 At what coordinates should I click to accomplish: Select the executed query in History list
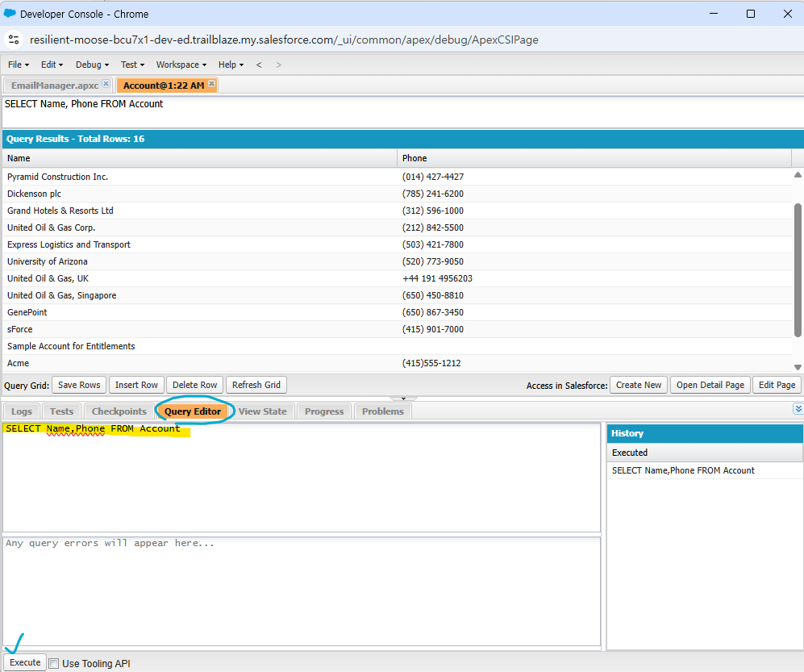(683, 470)
